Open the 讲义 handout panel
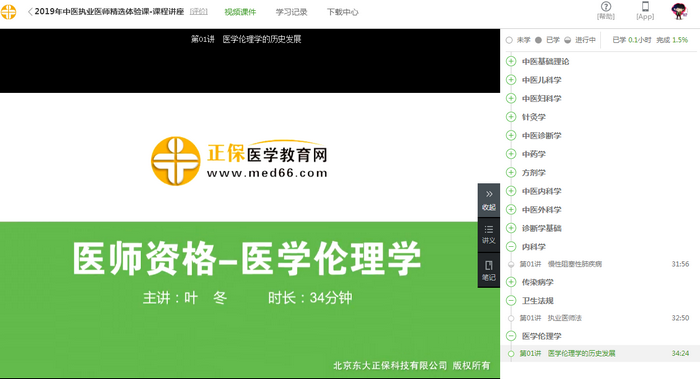700x379 pixels. pos(489,235)
